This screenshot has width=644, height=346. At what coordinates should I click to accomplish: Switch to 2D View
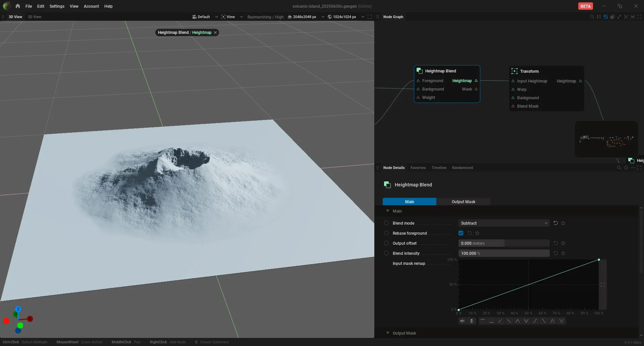pos(35,17)
